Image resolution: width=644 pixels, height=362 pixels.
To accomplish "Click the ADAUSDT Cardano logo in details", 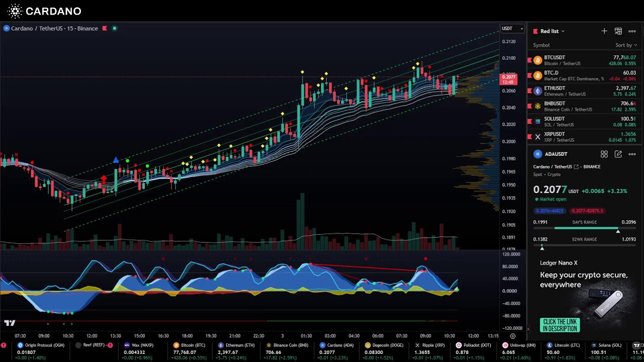I will [538, 154].
